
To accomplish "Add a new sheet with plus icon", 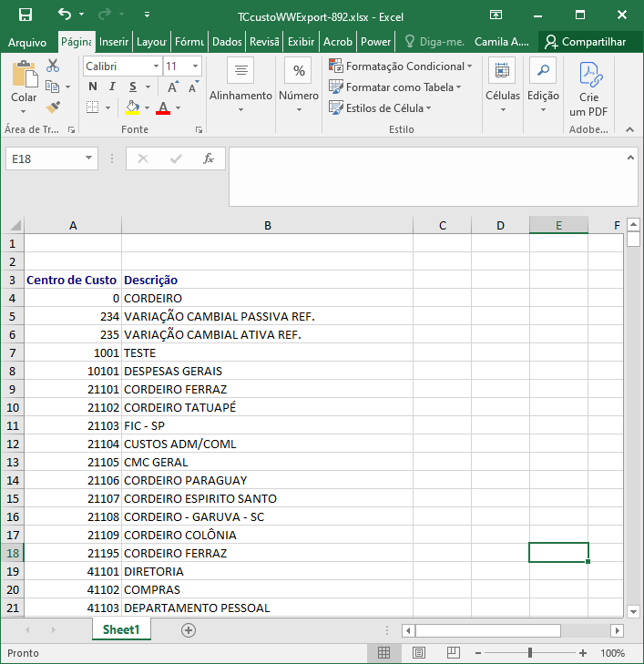I will coord(189,630).
